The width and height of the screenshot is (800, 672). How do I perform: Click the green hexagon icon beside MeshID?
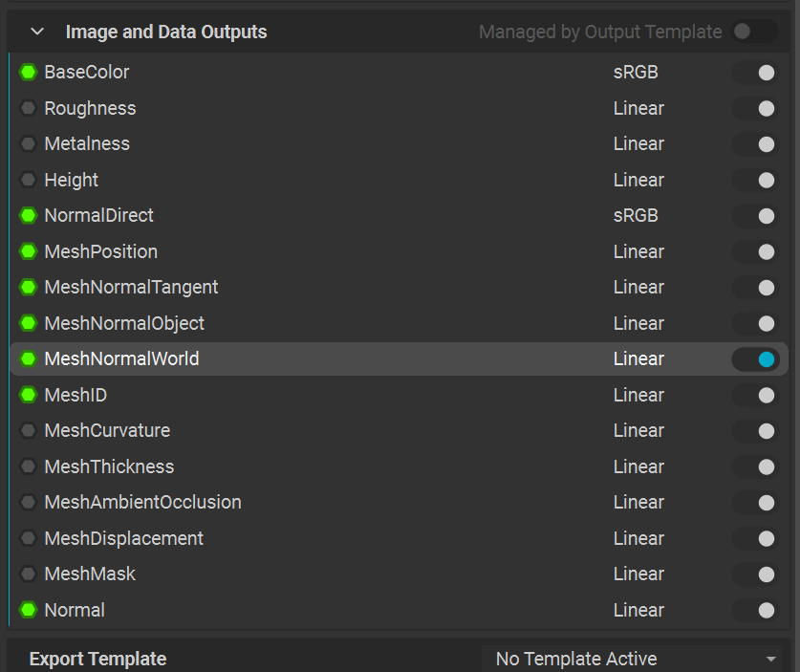pos(28,395)
